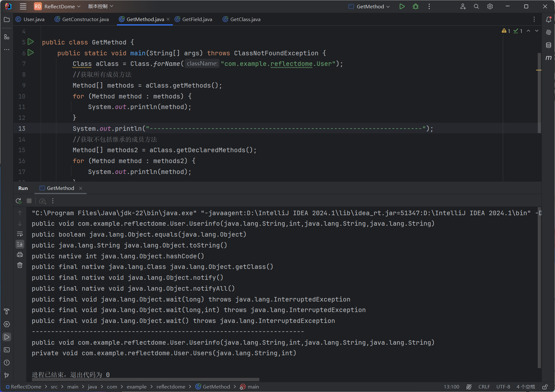Viewport: 555px width, 392px height.
Task: Open the Git version control tool window
Action: (7, 375)
